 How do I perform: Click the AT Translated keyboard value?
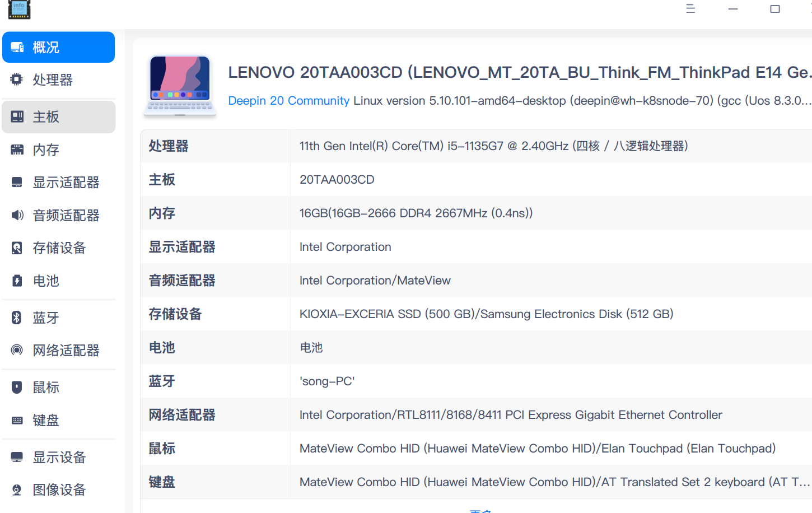[555, 482]
